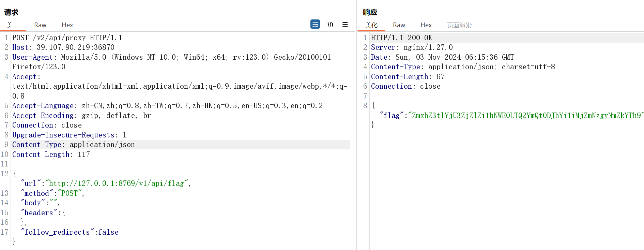Click the Accept-Language header line
The height and width of the screenshot is (250, 644).
(x=168, y=106)
